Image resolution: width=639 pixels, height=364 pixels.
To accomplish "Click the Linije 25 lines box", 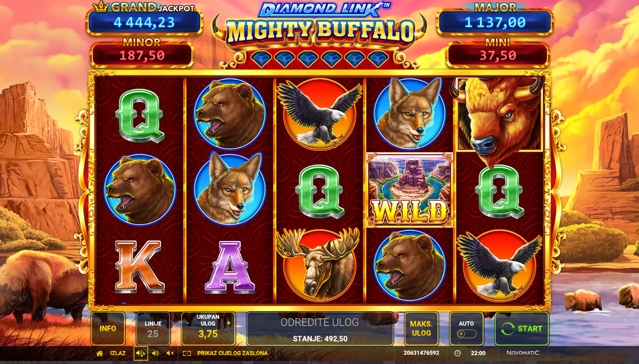I will point(153,329).
